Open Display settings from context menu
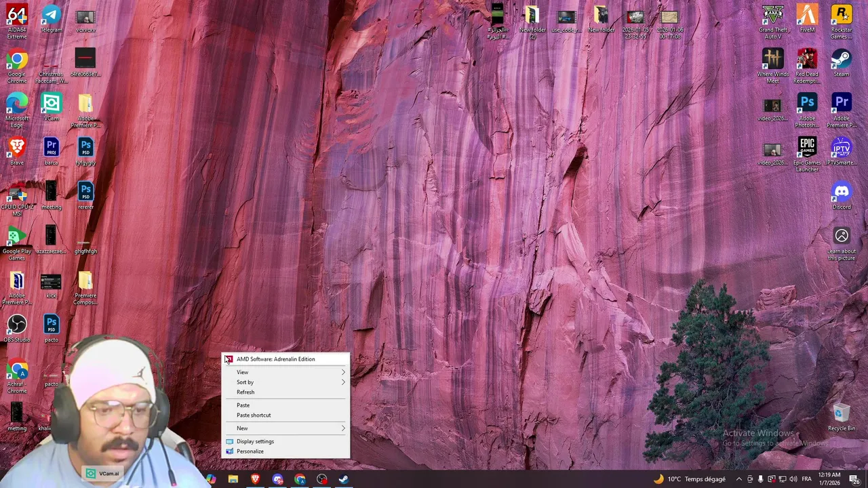Screen dimensions: 868x488 point(285,441)
